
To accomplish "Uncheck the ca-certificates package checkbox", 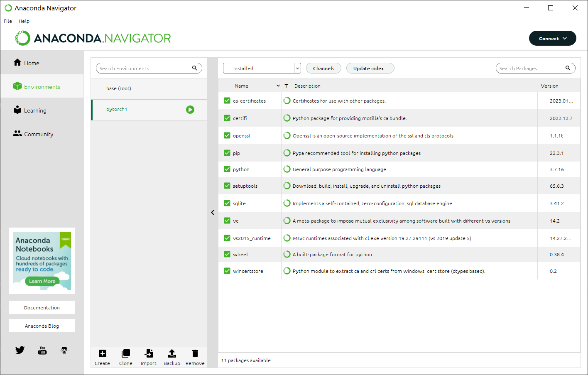I will click(x=227, y=100).
